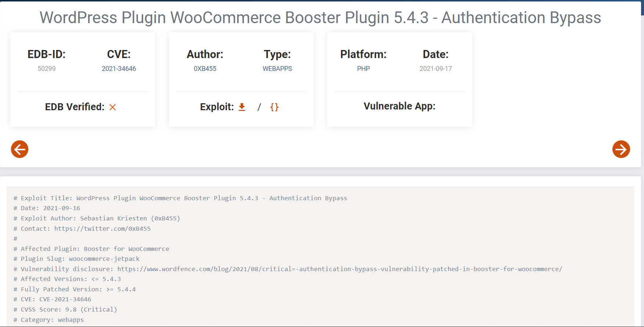Viewport: 644px width, 327px height.
Task: Click the Author label heading
Action: pyautogui.click(x=205, y=54)
